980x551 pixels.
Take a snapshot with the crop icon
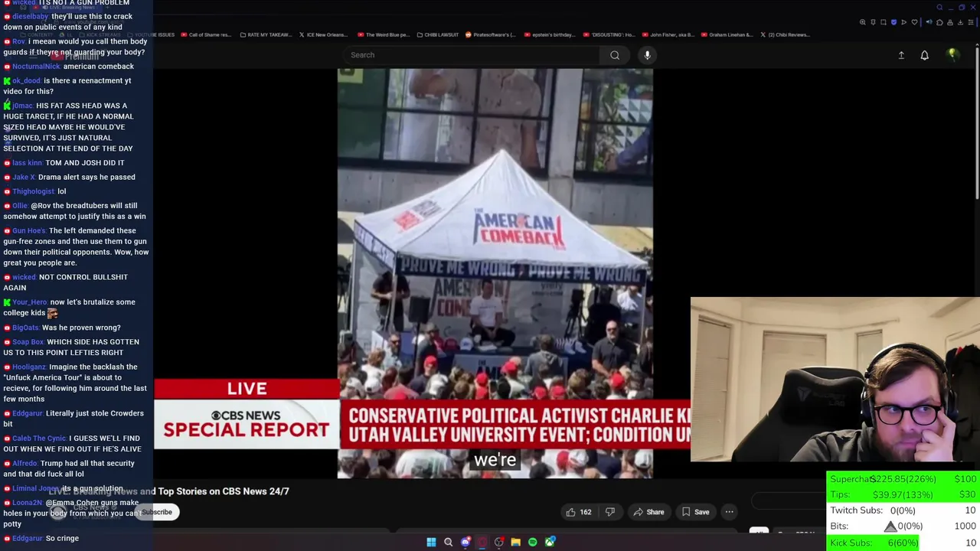click(x=884, y=22)
